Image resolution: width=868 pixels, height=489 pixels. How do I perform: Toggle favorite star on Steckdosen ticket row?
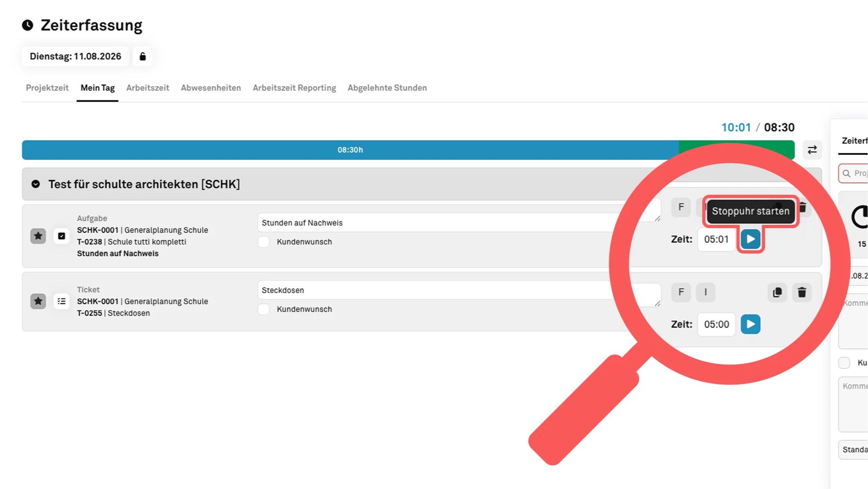[x=38, y=301]
